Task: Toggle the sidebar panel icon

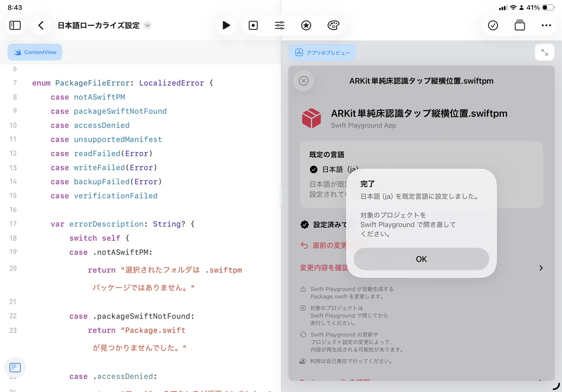Action: (15, 25)
